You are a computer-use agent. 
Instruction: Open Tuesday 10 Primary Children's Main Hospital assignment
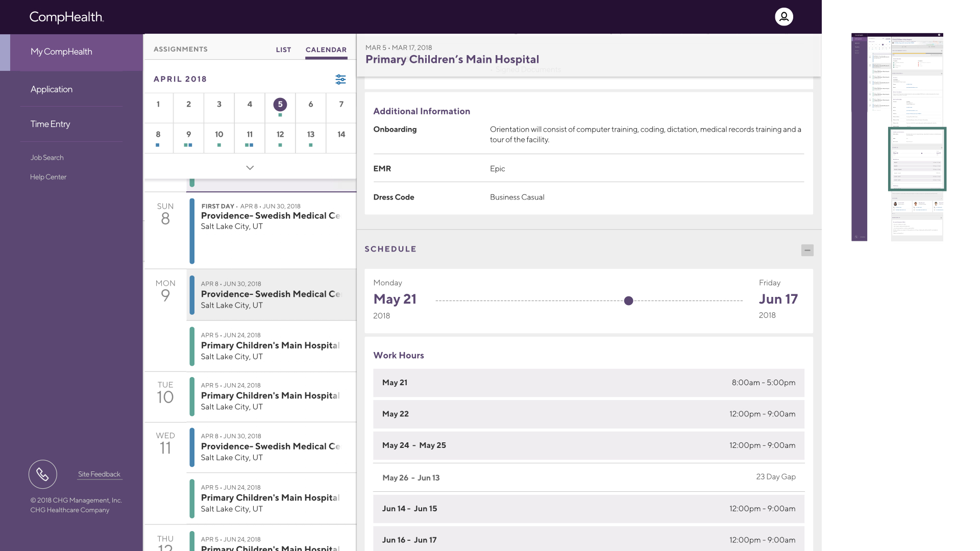pyautogui.click(x=272, y=397)
